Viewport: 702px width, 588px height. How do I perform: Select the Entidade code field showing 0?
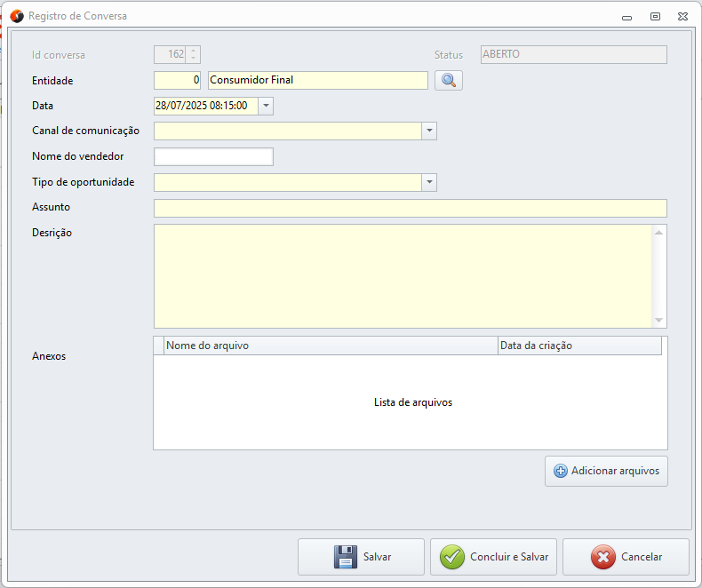(178, 81)
